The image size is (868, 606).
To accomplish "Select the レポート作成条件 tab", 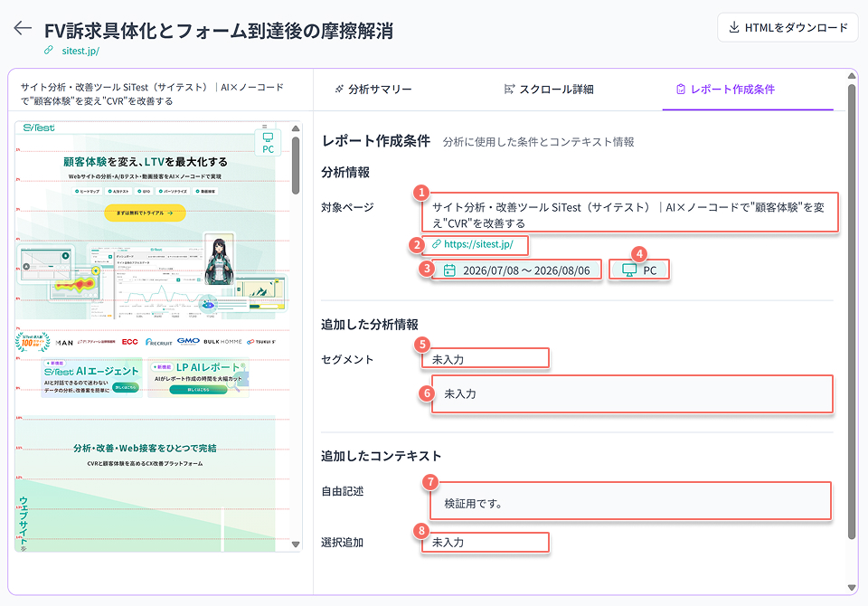I will [725, 90].
